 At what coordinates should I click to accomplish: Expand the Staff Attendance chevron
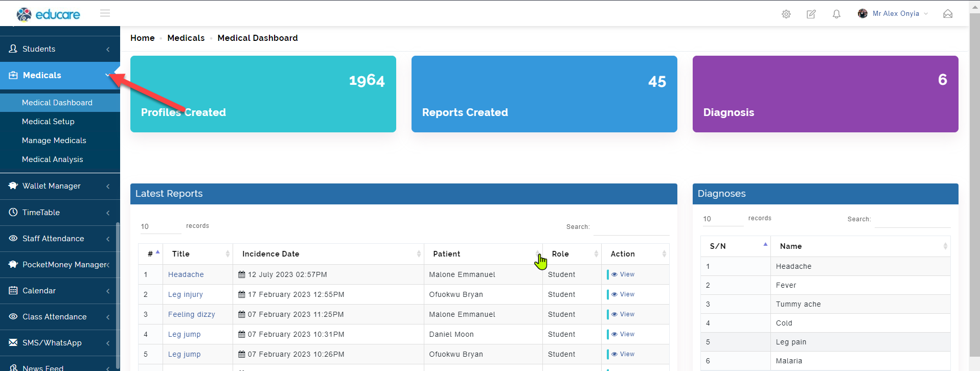point(108,239)
